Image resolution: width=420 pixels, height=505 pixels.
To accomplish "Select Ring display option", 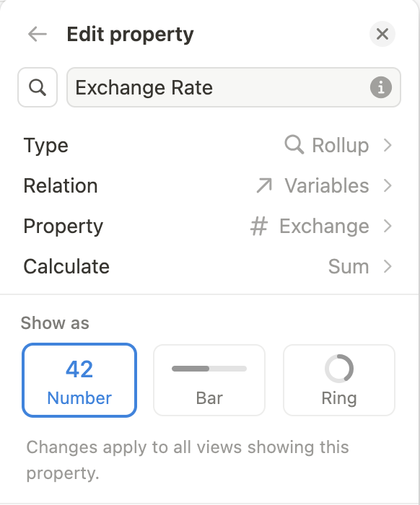I will 339,380.
